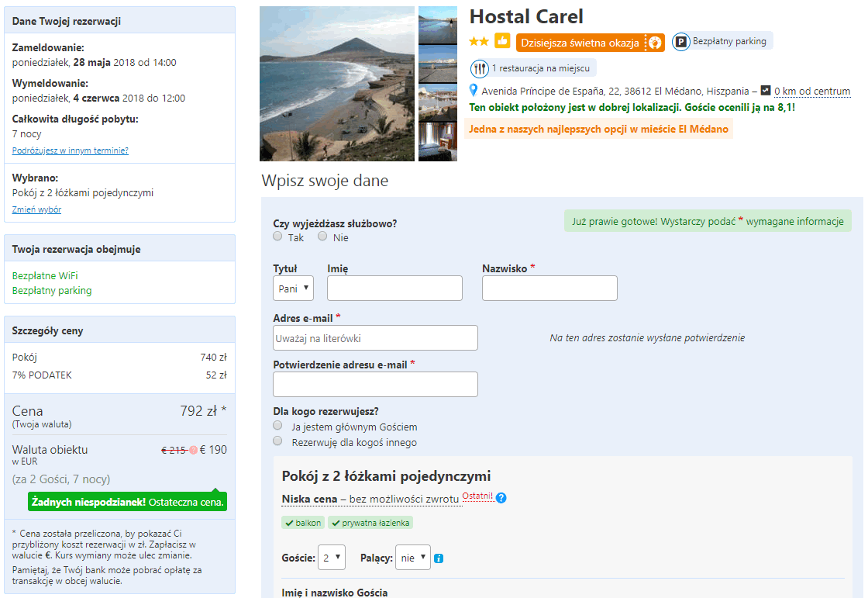868x598 pixels.
Task: Click the free parking P icon
Action: [x=681, y=42]
